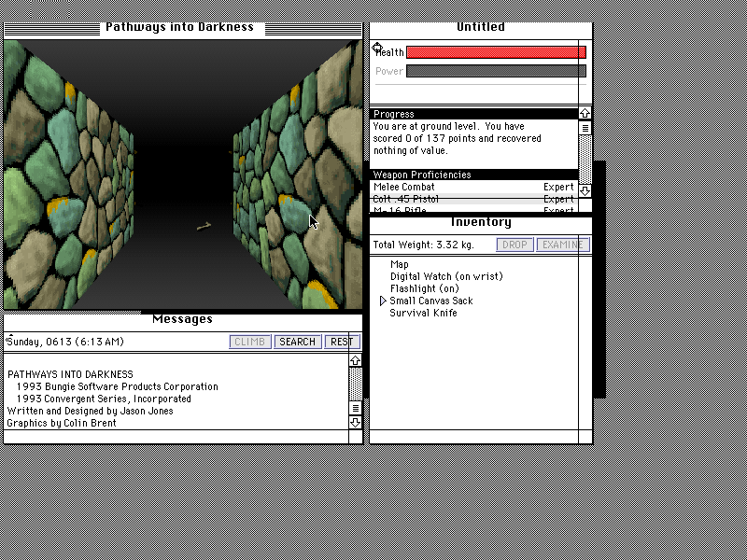
Task: Select Digital Watch (on wrist) item
Action: 446,276
